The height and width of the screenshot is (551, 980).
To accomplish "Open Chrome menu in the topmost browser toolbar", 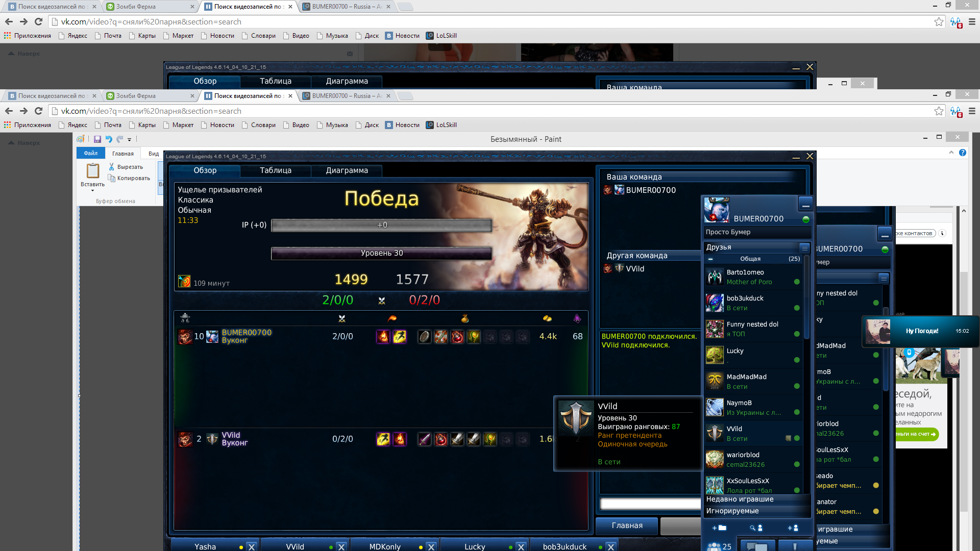I will 972,21.
